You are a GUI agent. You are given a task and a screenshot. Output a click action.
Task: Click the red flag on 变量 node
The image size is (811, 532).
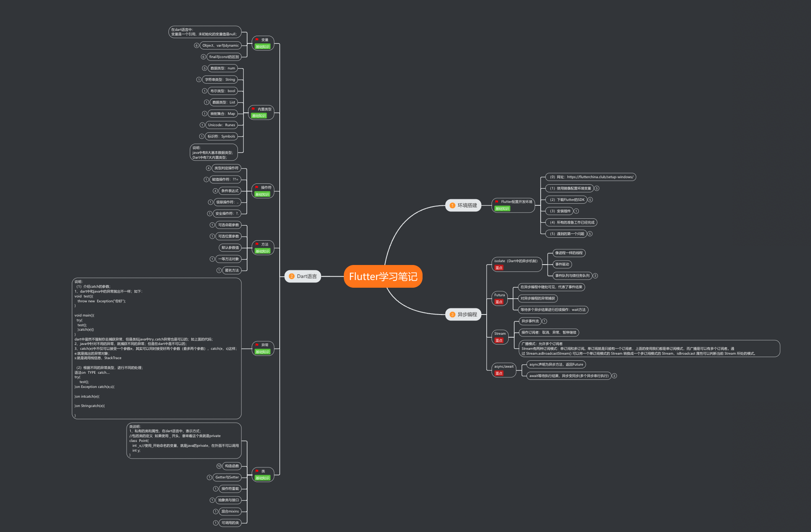[x=257, y=40]
